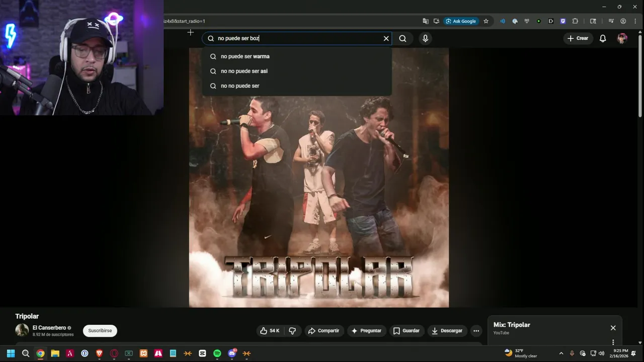Open File Explorer from the taskbar
The image size is (644, 362).
pyautogui.click(x=55, y=353)
